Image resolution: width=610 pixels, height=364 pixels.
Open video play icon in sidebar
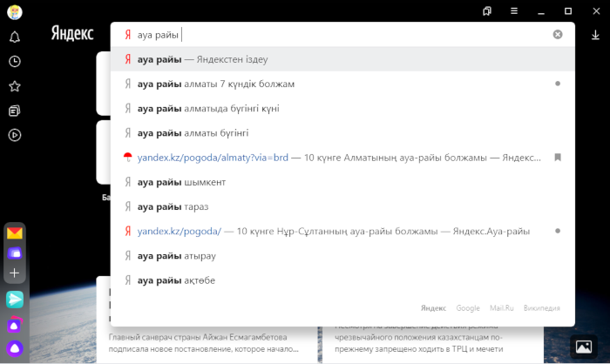click(15, 135)
